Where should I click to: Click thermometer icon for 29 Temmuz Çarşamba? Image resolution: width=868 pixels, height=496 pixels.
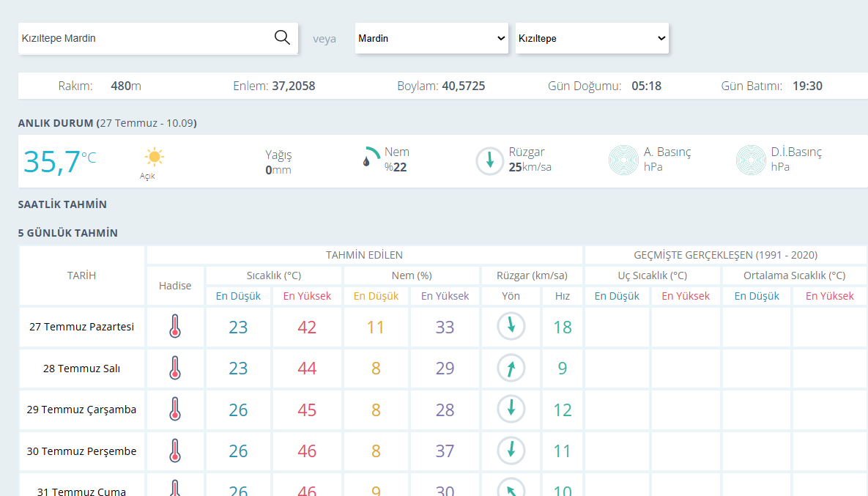click(175, 410)
